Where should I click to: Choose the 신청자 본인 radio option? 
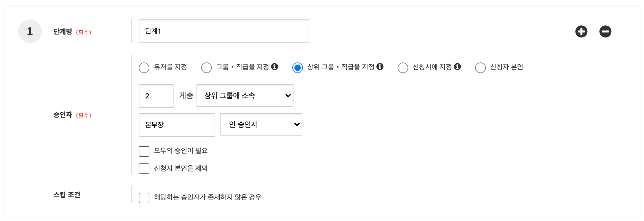tap(481, 67)
